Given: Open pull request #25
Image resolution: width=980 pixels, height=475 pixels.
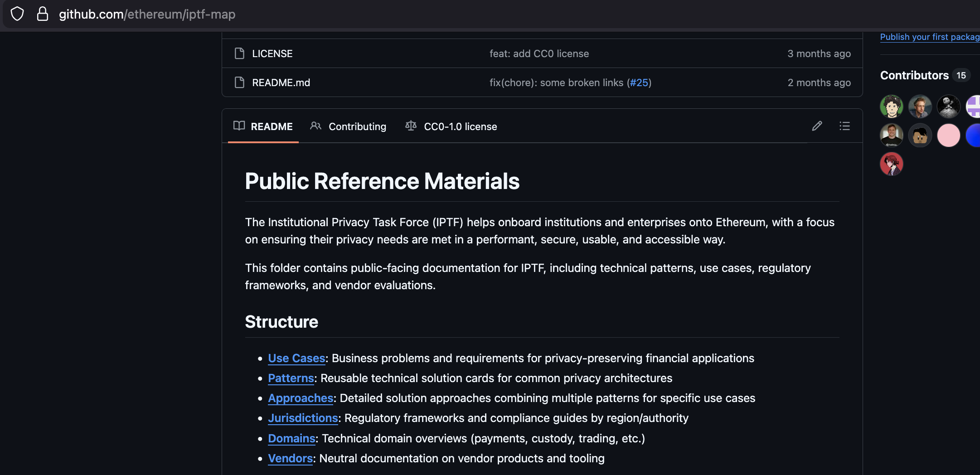Looking at the screenshot, I should pos(639,82).
